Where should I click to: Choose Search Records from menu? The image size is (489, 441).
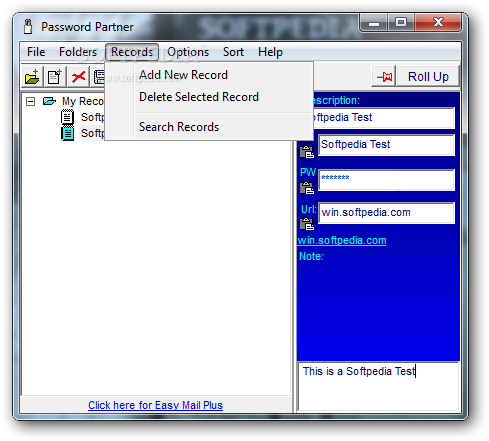pos(209,127)
